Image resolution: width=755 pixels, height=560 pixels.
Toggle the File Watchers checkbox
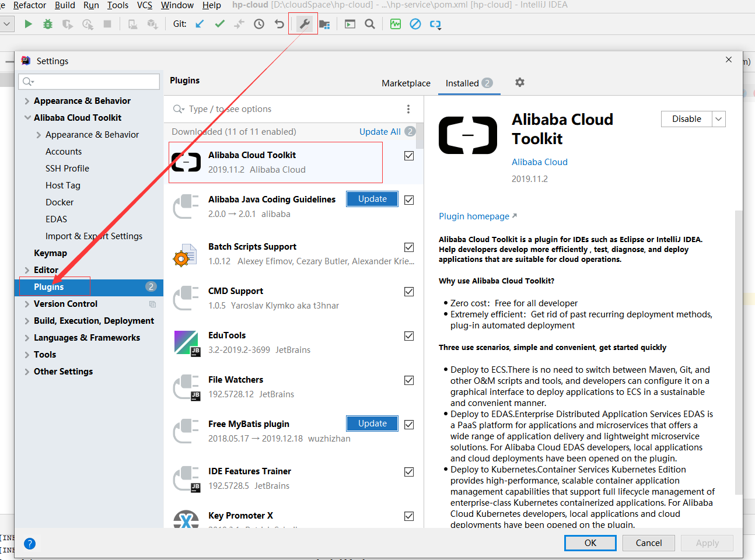pyautogui.click(x=409, y=380)
